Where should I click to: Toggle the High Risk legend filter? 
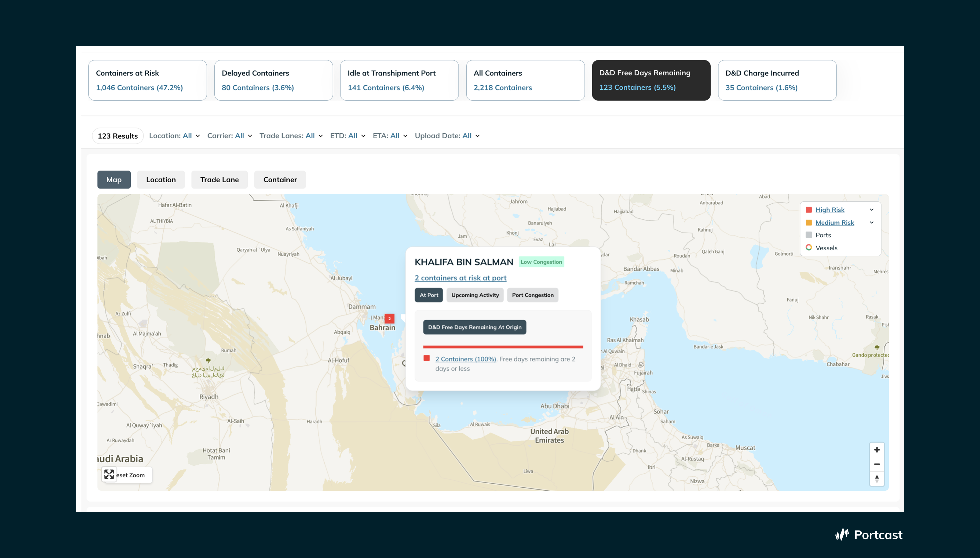829,210
